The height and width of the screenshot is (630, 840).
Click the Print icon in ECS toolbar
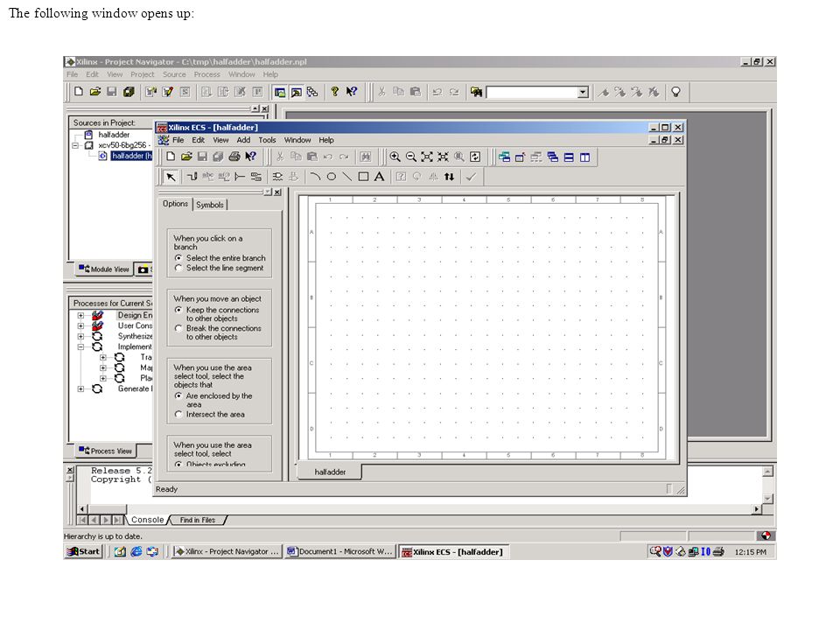pyautogui.click(x=234, y=157)
